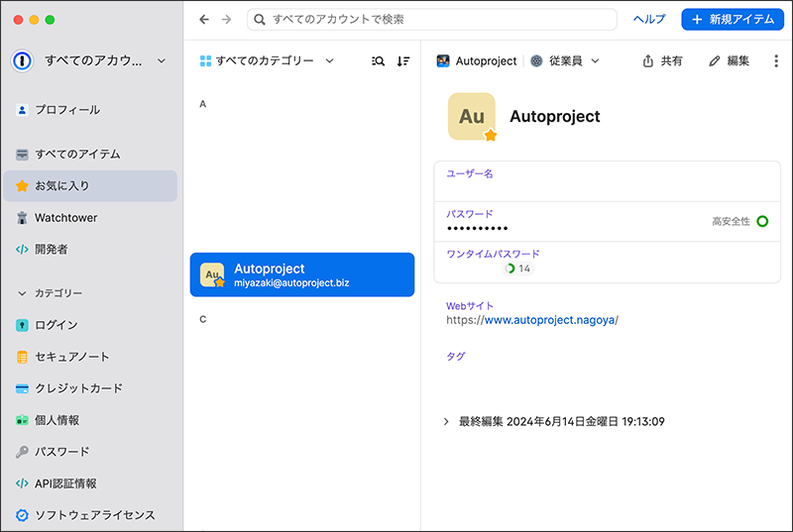Open the three-dot more options menu

click(775, 61)
